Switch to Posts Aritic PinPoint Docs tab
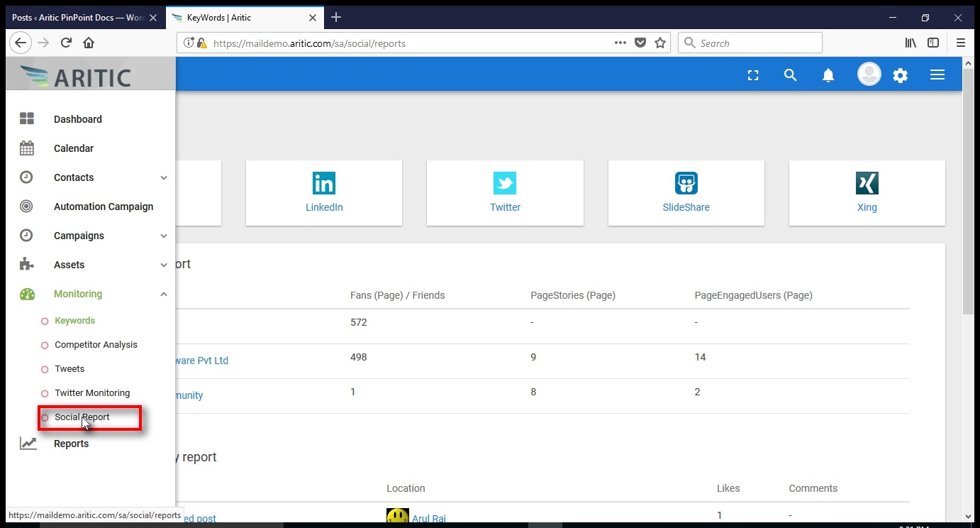 [85, 17]
